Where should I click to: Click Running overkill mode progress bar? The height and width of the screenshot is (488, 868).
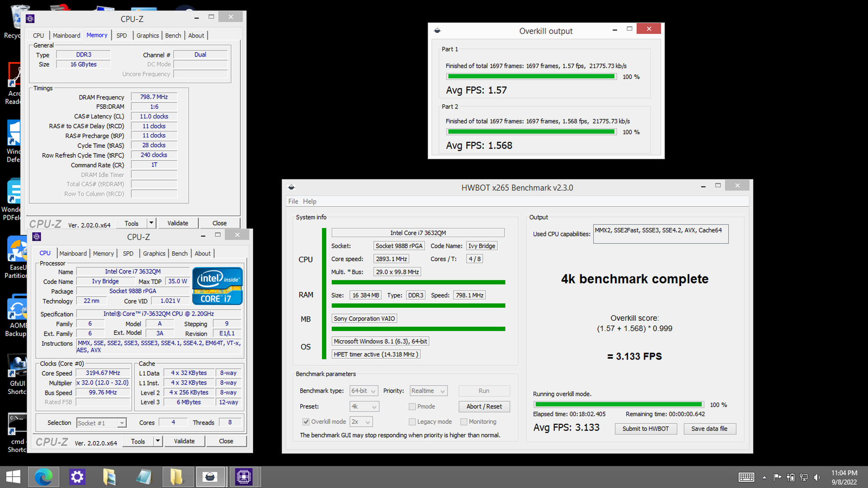pyautogui.click(x=619, y=405)
